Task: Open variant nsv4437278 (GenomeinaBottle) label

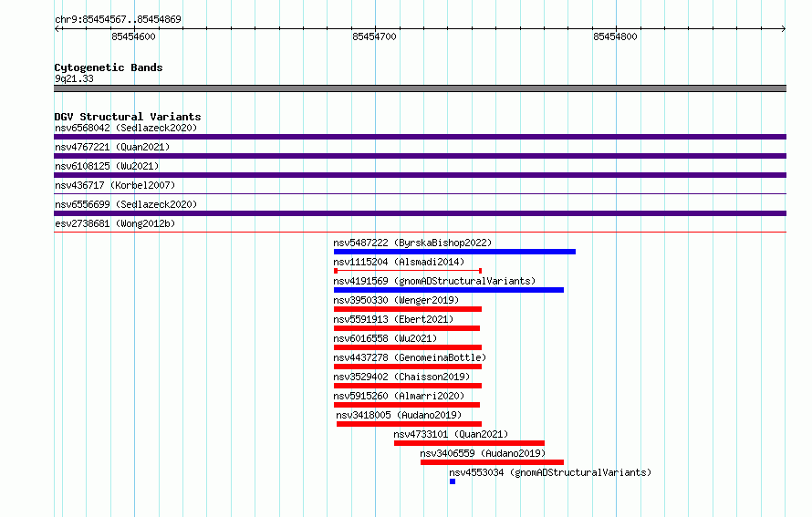Action: tap(410, 357)
